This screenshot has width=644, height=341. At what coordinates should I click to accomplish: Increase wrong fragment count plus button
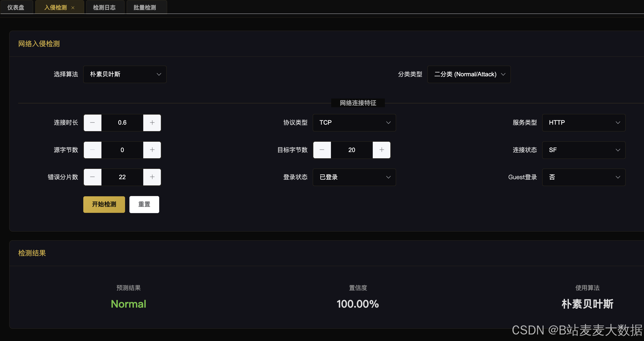(152, 177)
